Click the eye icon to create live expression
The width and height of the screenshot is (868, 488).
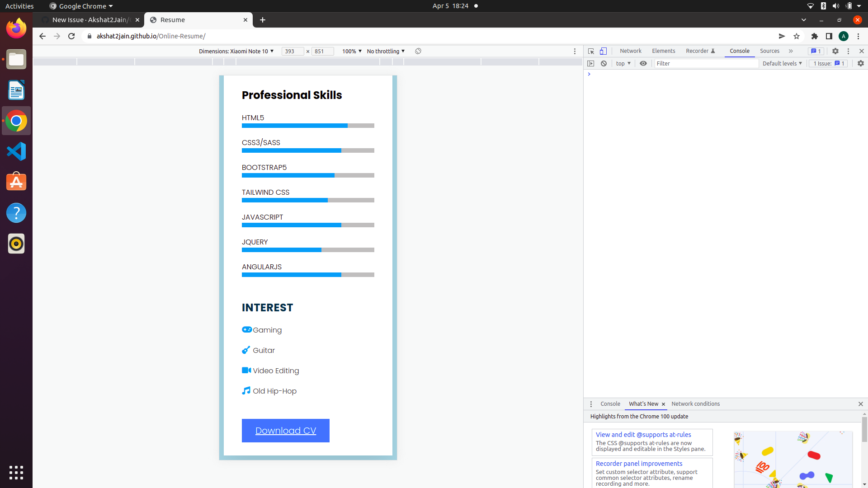click(643, 63)
